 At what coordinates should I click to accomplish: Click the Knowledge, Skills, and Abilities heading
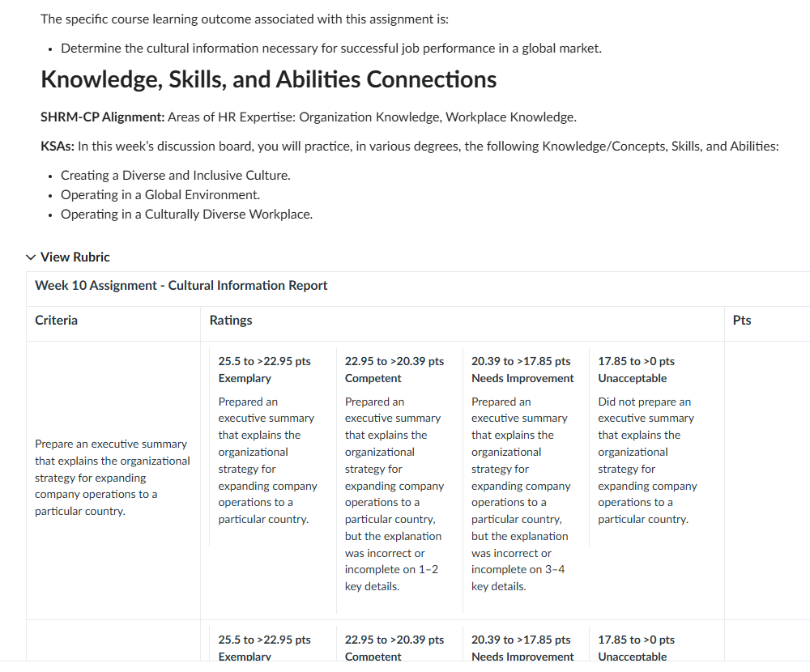[x=269, y=79]
